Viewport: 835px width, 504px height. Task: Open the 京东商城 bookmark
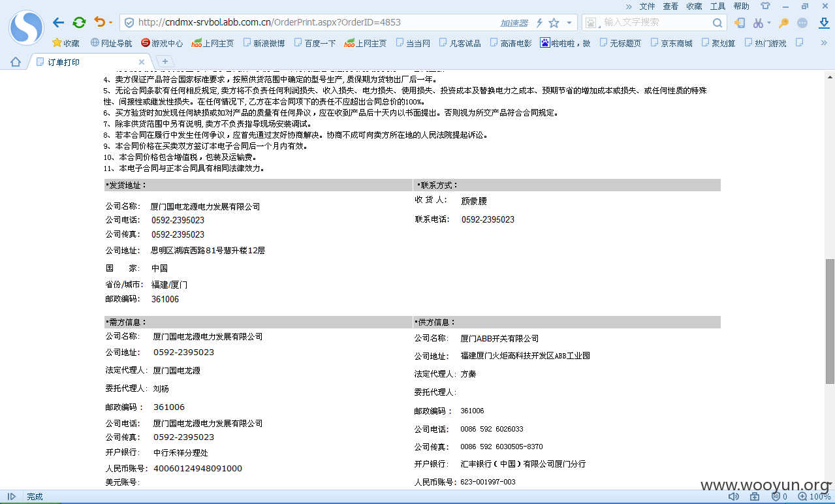point(670,43)
